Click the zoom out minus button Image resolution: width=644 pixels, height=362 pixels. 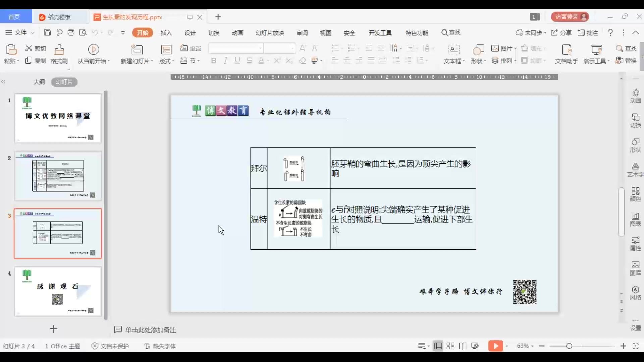(x=542, y=346)
